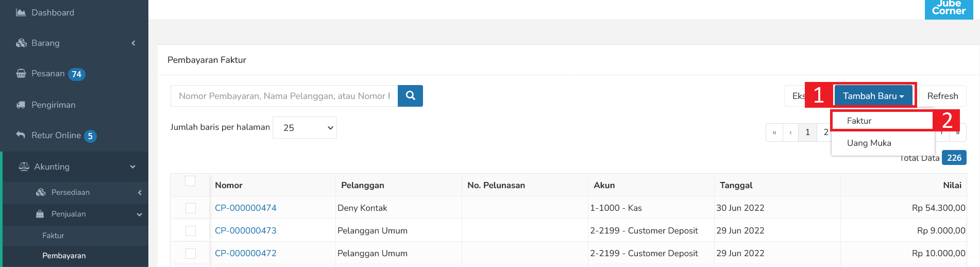
Task: Tick the select-all checkbox in table header
Action: click(x=190, y=181)
